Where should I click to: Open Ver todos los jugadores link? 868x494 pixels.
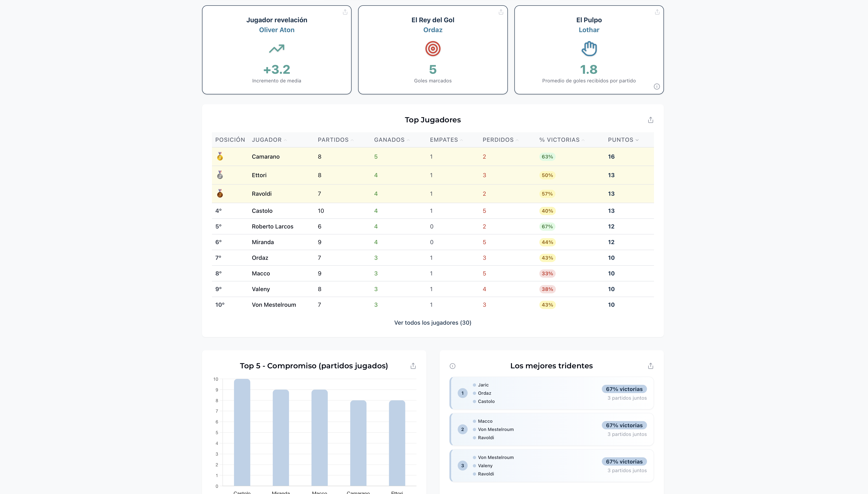click(433, 323)
